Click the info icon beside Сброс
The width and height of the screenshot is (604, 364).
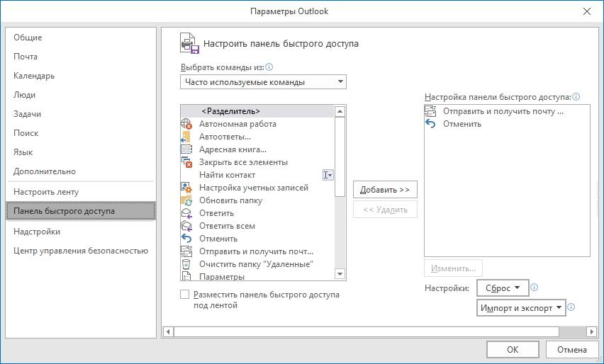tap(535, 288)
